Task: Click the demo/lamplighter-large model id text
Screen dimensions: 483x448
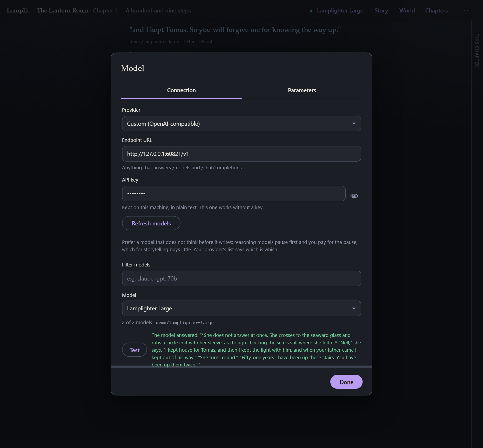Action: 185,323
